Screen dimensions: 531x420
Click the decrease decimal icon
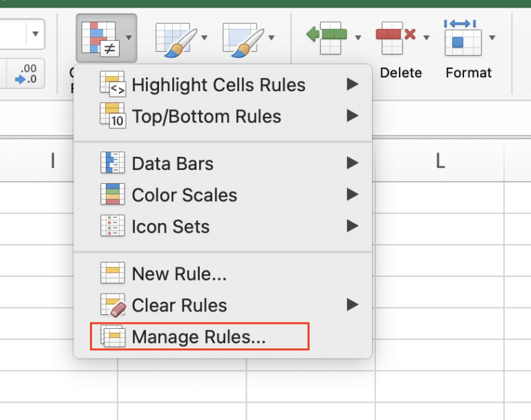coord(26,75)
